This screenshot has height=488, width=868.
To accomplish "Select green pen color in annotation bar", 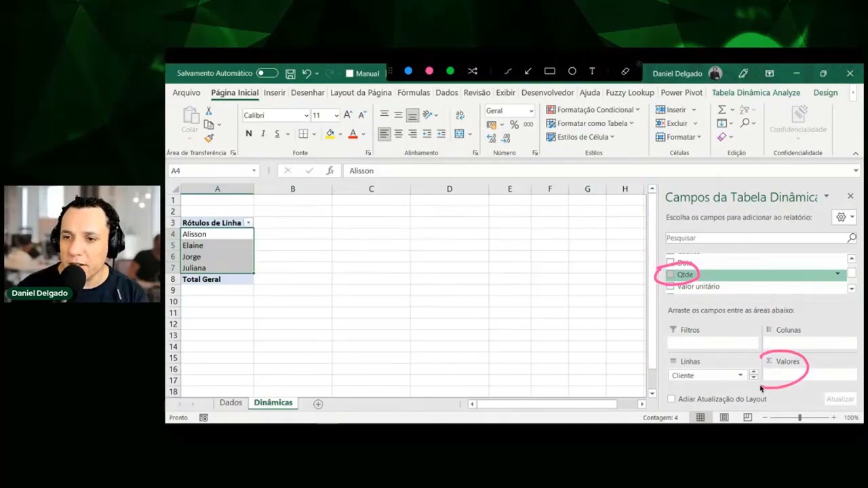I will click(x=450, y=70).
